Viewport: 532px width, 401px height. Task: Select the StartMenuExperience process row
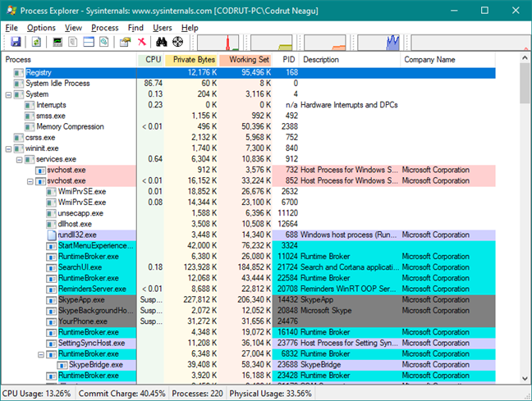tap(249, 246)
